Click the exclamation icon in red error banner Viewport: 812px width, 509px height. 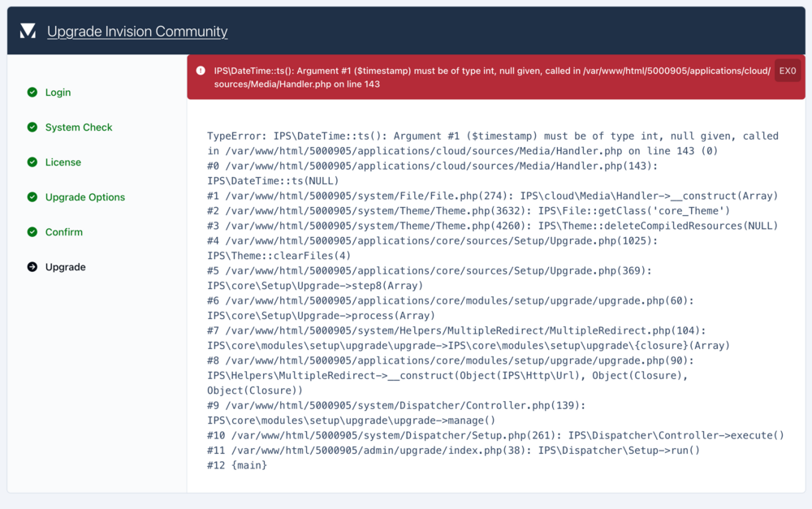coord(201,71)
